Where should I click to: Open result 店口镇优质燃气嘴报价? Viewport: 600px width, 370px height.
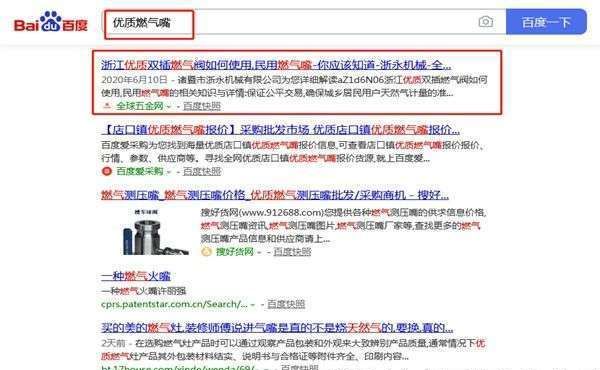click(x=280, y=130)
